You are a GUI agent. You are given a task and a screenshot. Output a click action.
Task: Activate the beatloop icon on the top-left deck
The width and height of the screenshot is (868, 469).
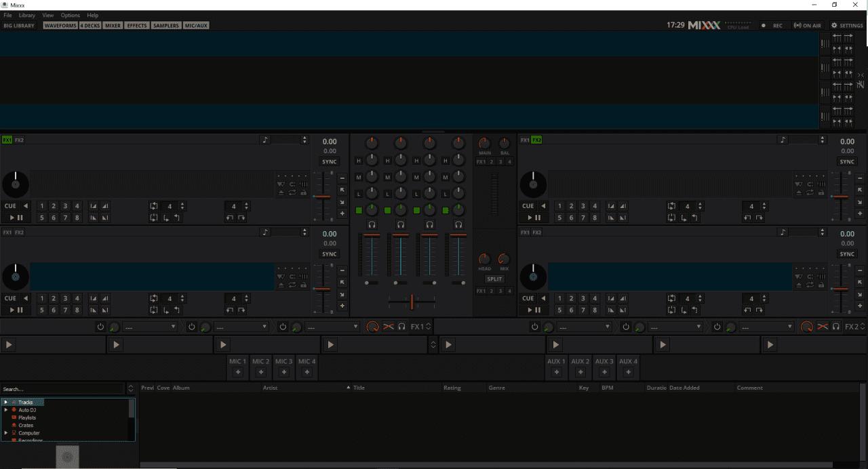[x=155, y=206]
